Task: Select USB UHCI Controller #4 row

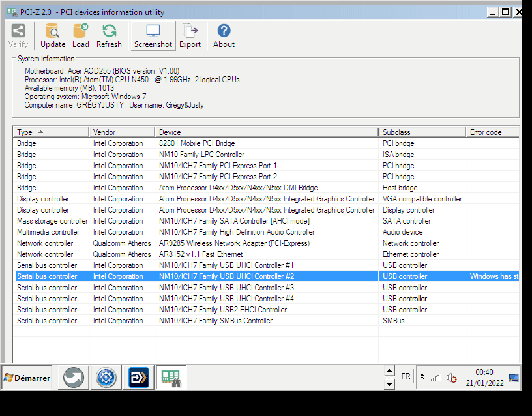Action: [267, 299]
